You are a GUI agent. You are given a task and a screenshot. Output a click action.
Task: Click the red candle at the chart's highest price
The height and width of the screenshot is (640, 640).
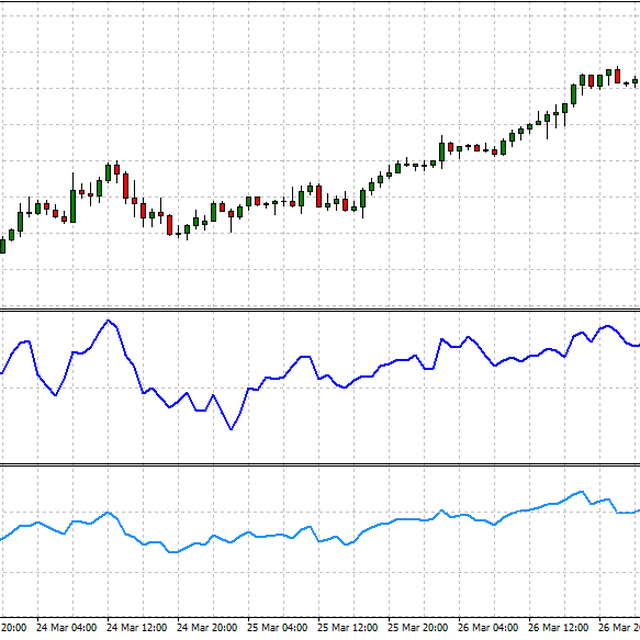(x=617, y=74)
